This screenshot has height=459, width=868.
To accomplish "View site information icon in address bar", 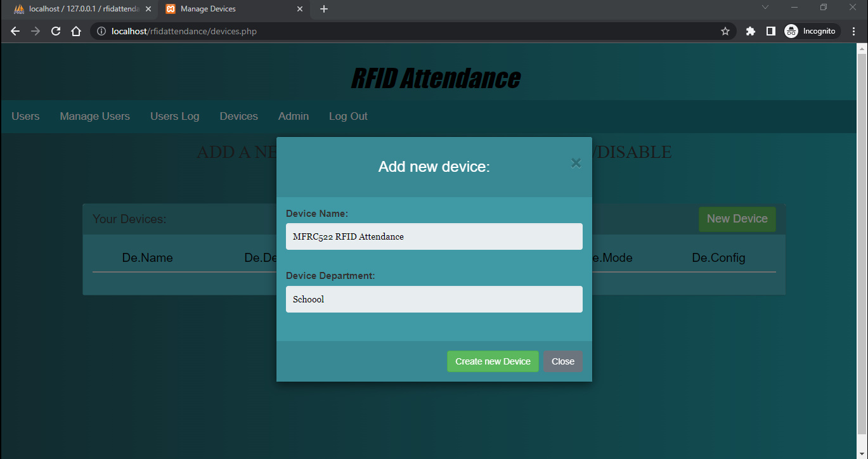I will pyautogui.click(x=101, y=31).
